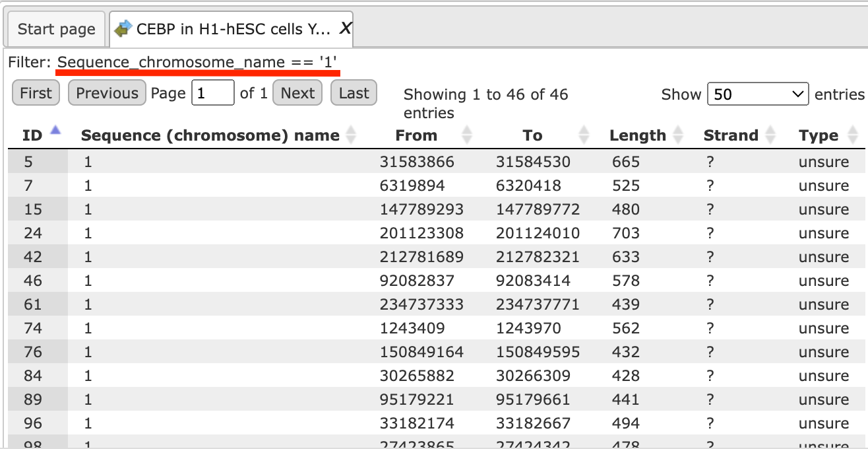Screen dimensions: 868x449
Task: Sort by Sequence (chromosome) name arrows
Action: tap(351, 135)
